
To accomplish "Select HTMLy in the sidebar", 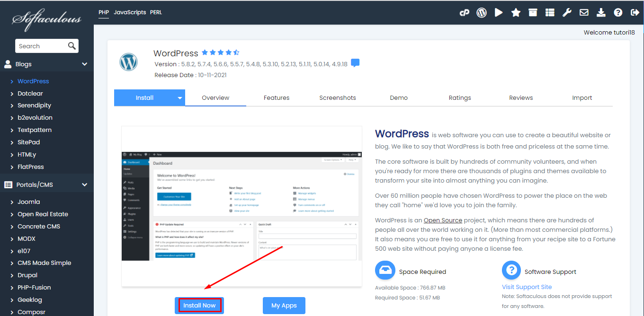I will point(27,155).
